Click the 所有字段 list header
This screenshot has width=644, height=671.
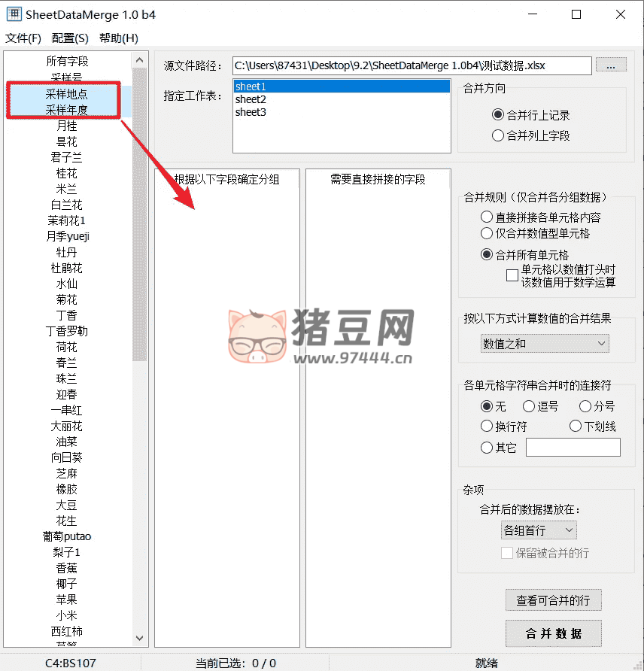click(67, 61)
